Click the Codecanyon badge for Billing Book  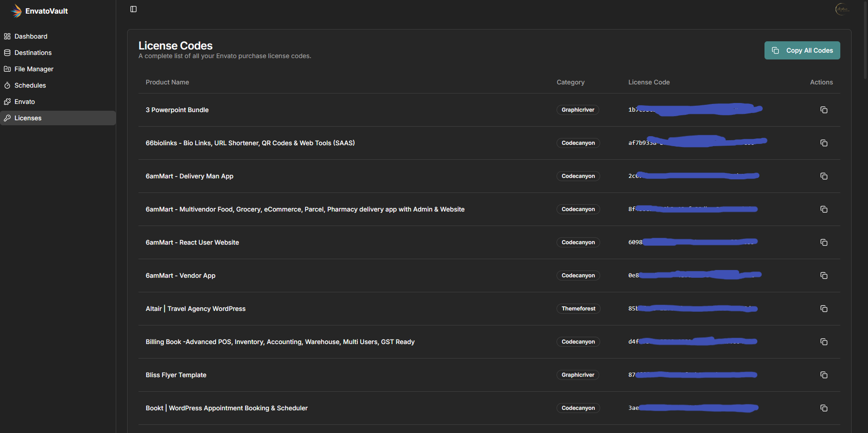[x=578, y=342]
